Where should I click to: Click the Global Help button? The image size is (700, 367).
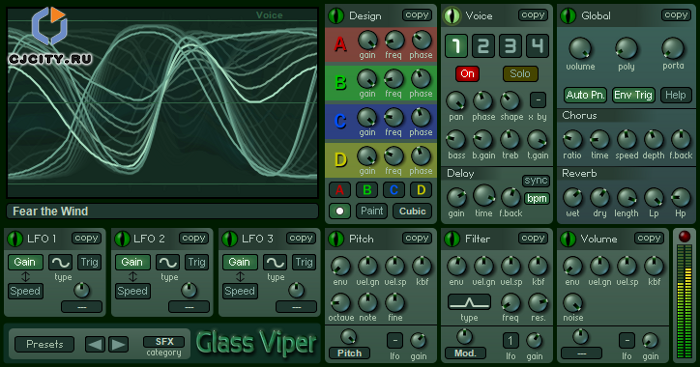(x=676, y=95)
